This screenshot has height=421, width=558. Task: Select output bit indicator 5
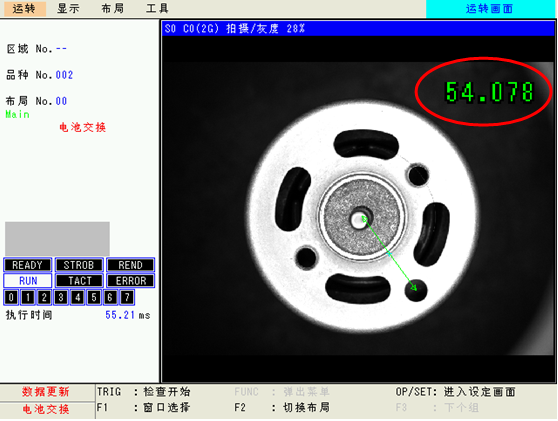click(x=94, y=298)
